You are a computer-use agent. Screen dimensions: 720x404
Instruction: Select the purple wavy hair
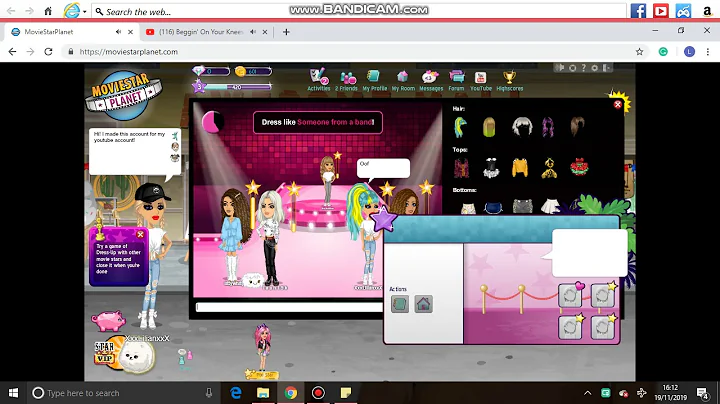pos(548,127)
